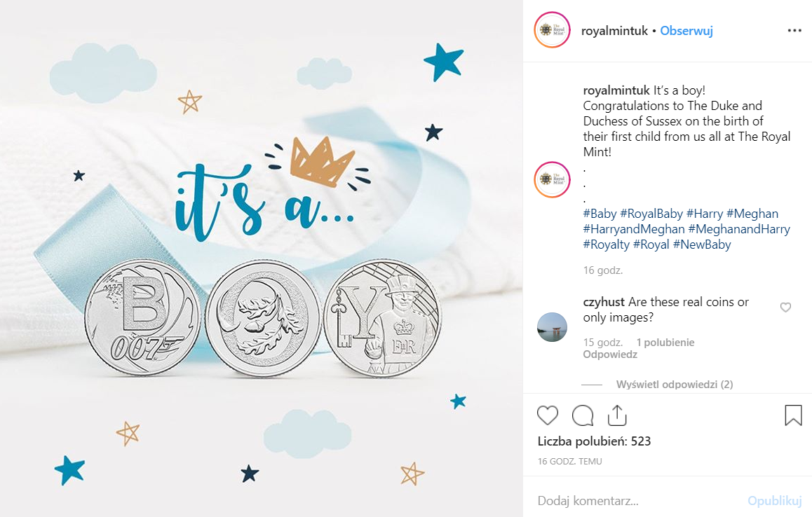Viewport: 812px width, 517px height.
Task: Open the royalmintuk profile picture in the header
Action: click(552, 30)
